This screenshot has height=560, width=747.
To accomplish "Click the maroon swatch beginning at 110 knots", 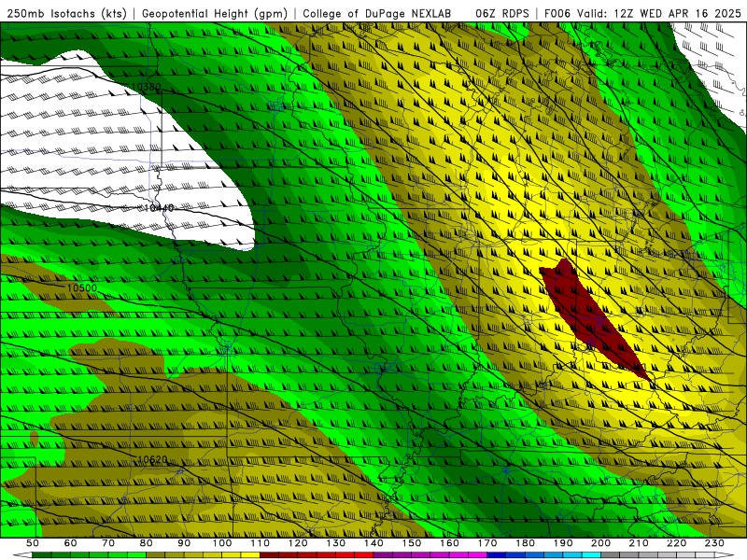I will click(269, 554).
